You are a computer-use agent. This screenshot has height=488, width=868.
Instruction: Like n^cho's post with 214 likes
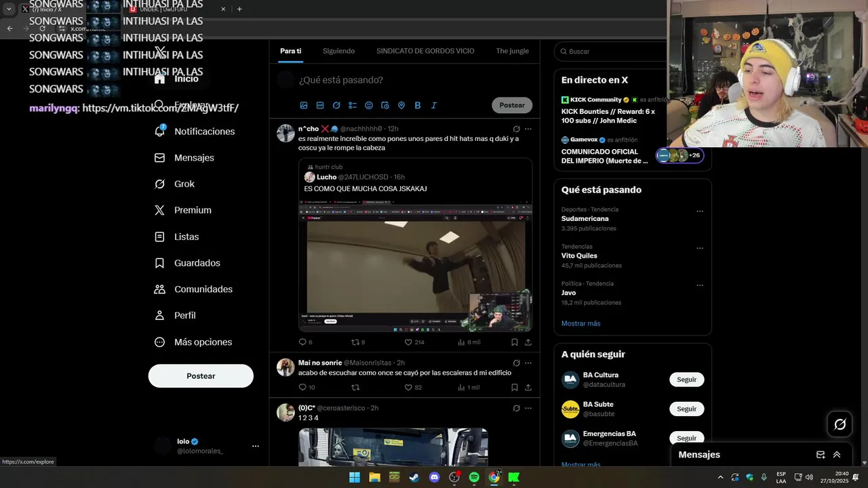coord(414,342)
